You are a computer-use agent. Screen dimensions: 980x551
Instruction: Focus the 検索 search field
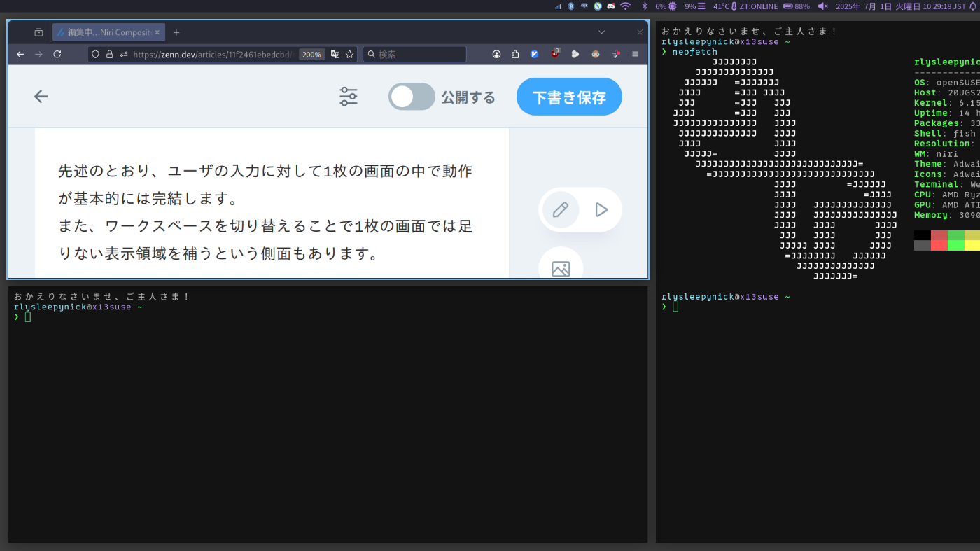tap(414, 54)
